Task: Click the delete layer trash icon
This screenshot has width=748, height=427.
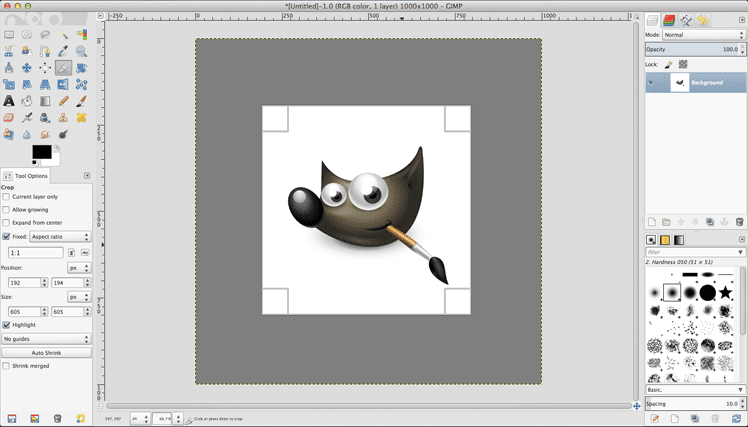Action: [739, 222]
